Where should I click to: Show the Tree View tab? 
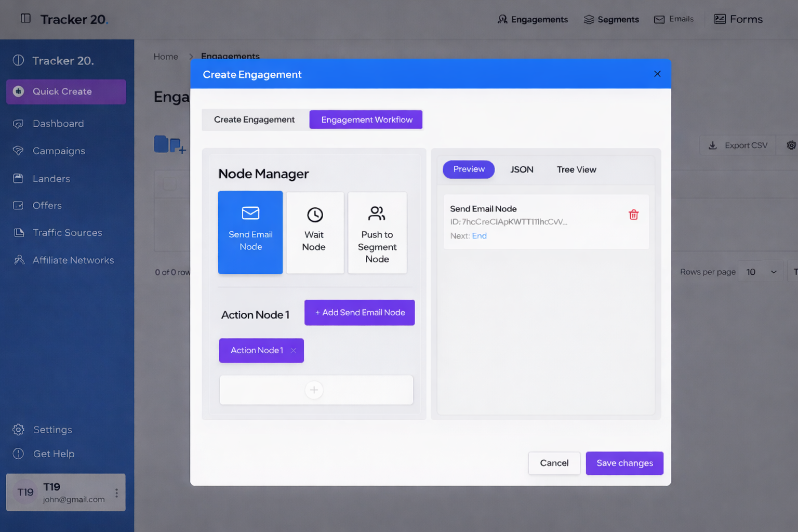(576, 169)
